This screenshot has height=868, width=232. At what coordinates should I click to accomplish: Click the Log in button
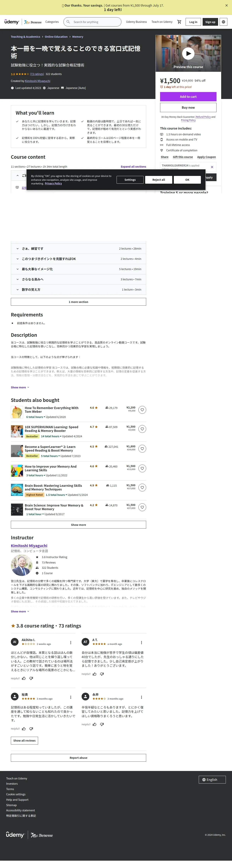(x=193, y=22)
